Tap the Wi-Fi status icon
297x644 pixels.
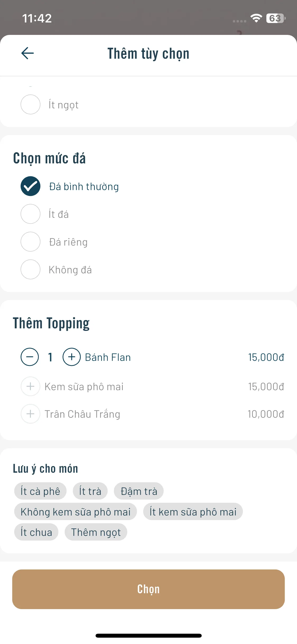click(256, 18)
